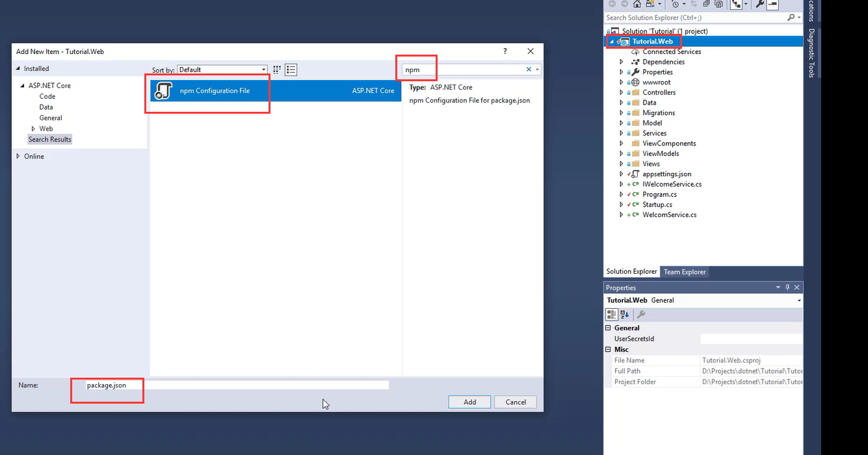The image size is (868, 455).
Task: Switch templates to list view
Action: tap(291, 70)
